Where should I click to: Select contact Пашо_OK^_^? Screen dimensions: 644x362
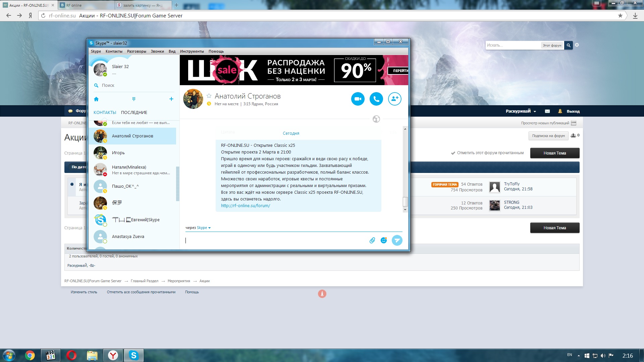coord(132,186)
